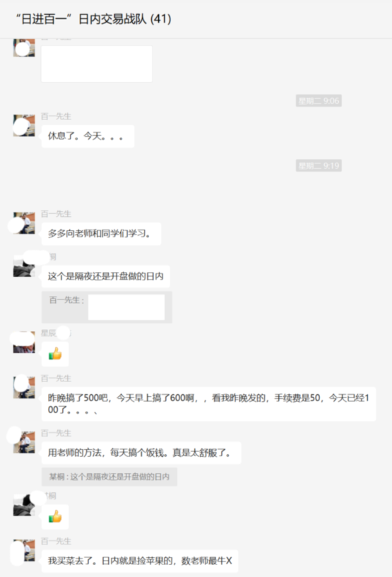Click the 星期二 9:06 timestamp label
The image size is (392, 577).
coord(319,101)
